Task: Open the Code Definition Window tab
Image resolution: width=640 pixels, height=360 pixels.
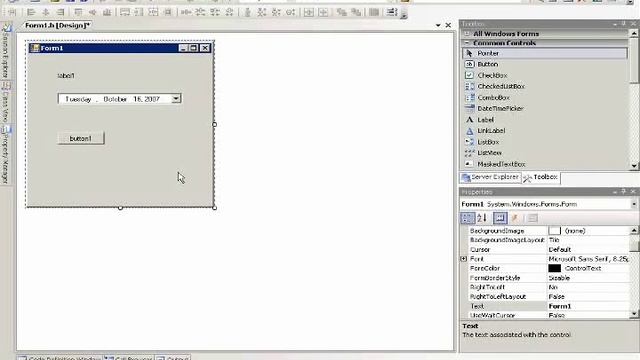Action: click(x=60, y=358)
